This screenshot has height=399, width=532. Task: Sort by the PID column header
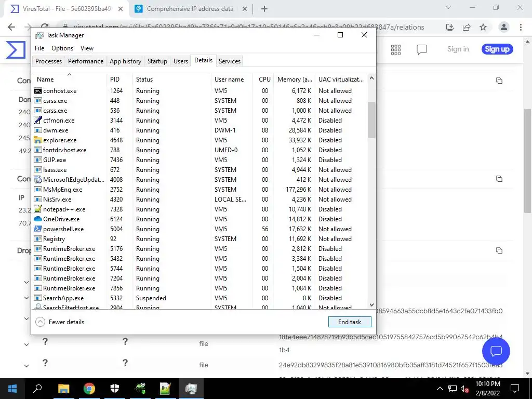coord(120,79)
